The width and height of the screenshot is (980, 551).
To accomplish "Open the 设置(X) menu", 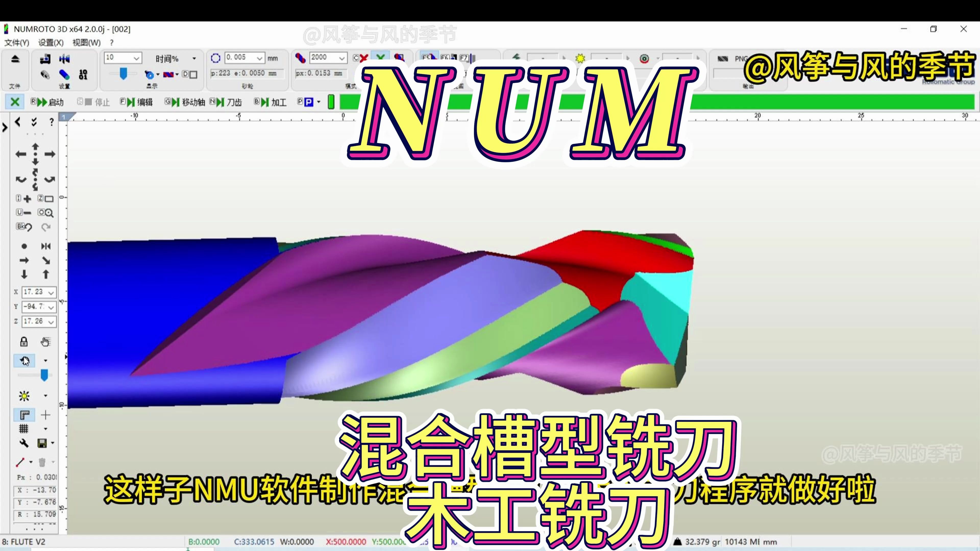I will click(51, 42).
